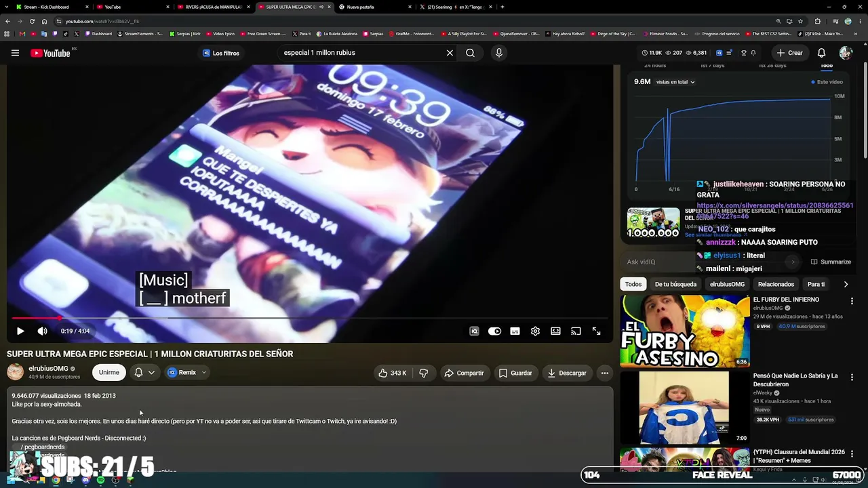The width and height of the screenshot is (868, 488).
Task: Select the Relacionados filter chip
Action: tap(776, 284)
